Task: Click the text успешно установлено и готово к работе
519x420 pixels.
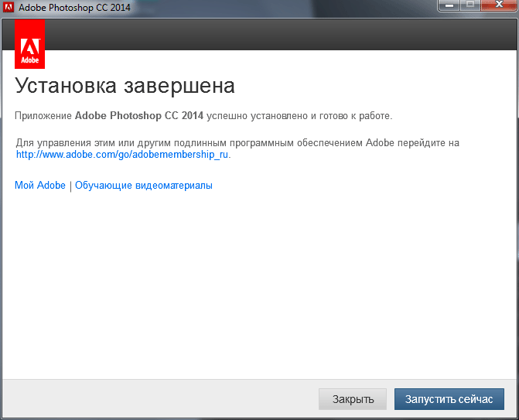Action: (299, 116)
